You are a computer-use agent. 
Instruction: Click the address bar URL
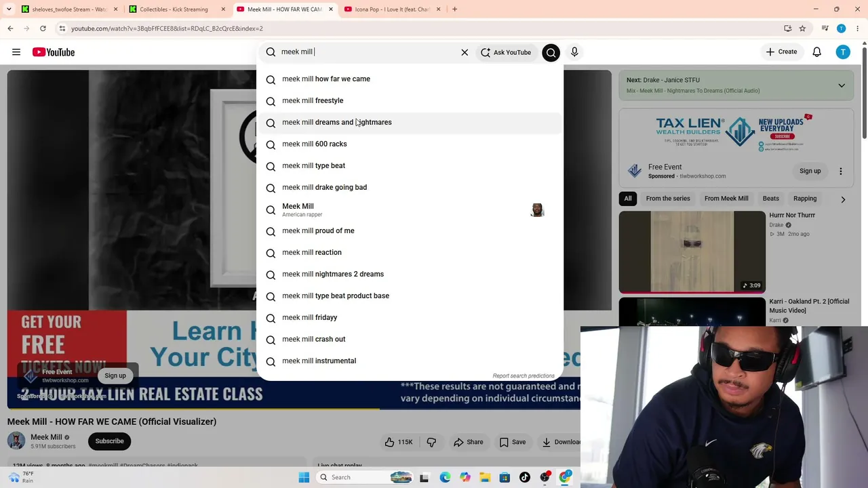point(167,28)
